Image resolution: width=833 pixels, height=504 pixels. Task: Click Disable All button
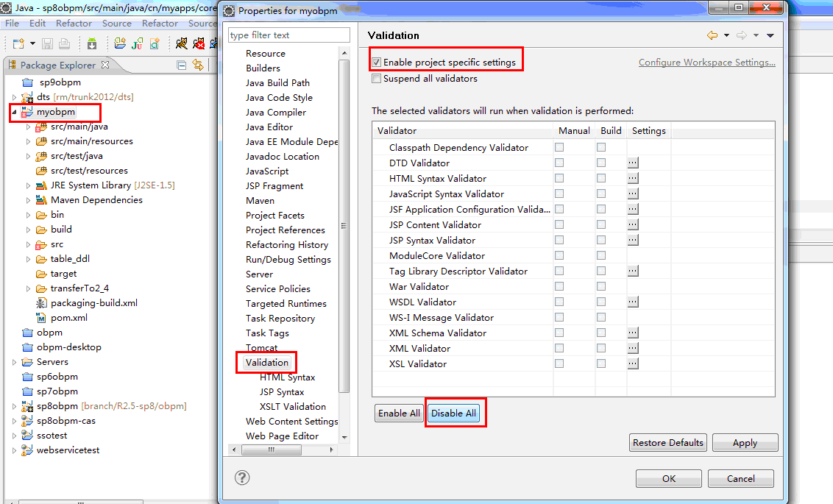pyautogui.click(x=454, y=414)
